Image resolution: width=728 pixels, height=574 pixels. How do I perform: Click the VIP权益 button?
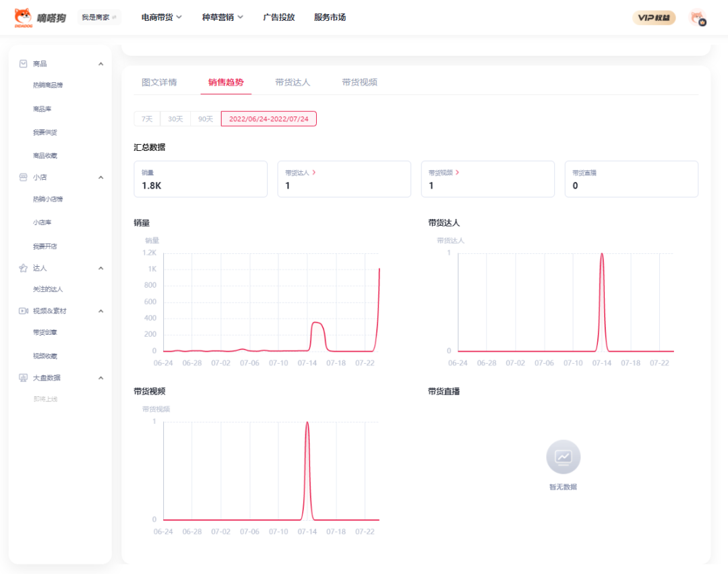(653, 18)
